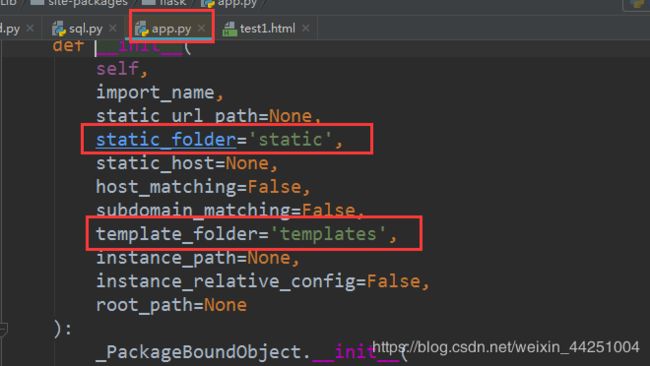Click the 'static' string value
This screenshot has height=366, width=650.
point(290,139)
